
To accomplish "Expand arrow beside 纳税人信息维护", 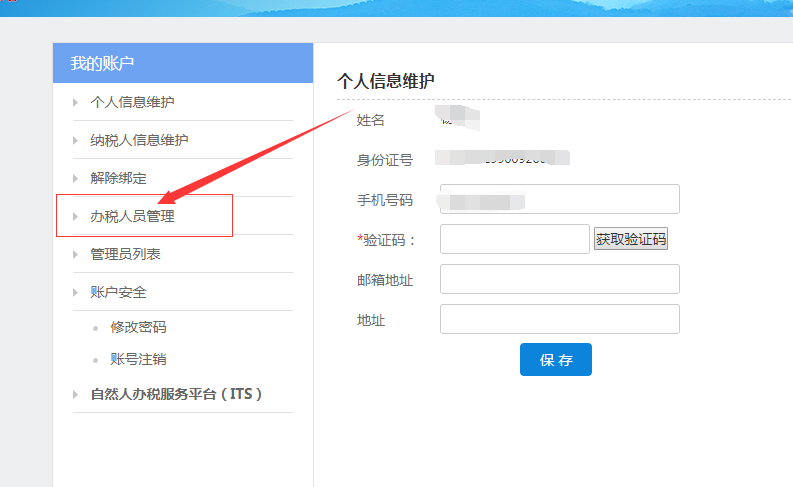I will [x=75, y=140].
